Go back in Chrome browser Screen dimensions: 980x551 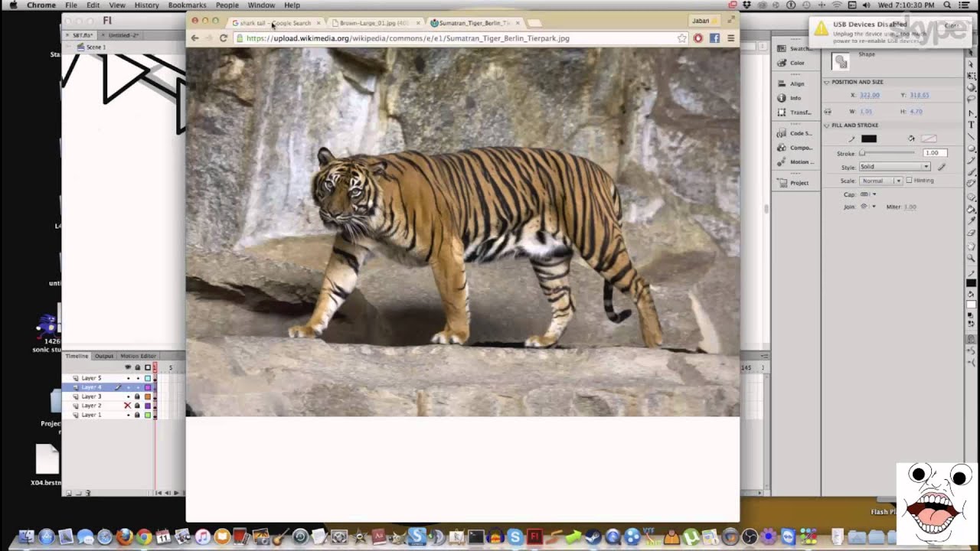coord(194,38)
